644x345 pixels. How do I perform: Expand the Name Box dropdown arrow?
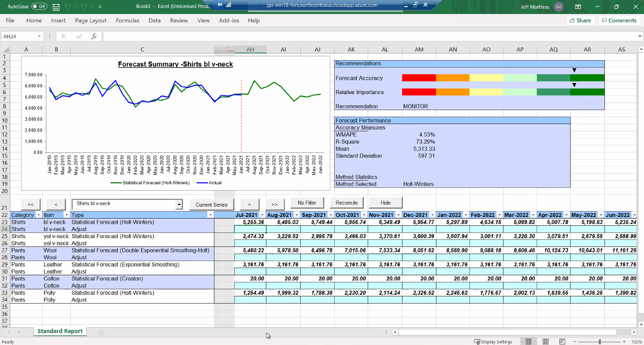(39, 36)
